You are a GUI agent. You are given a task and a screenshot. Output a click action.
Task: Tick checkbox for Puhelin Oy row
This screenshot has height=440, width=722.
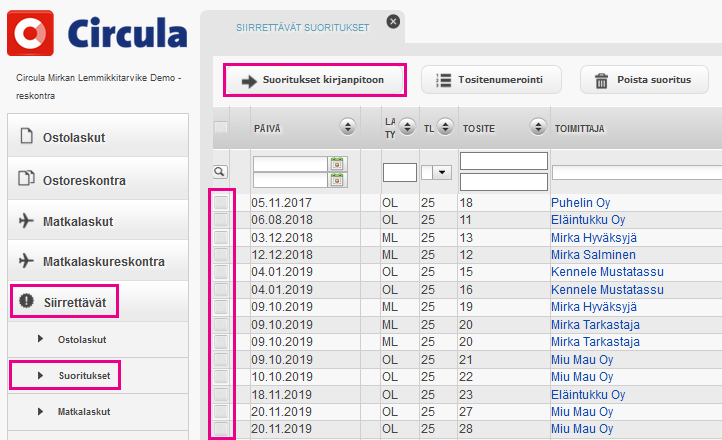(x=221, y=203)
